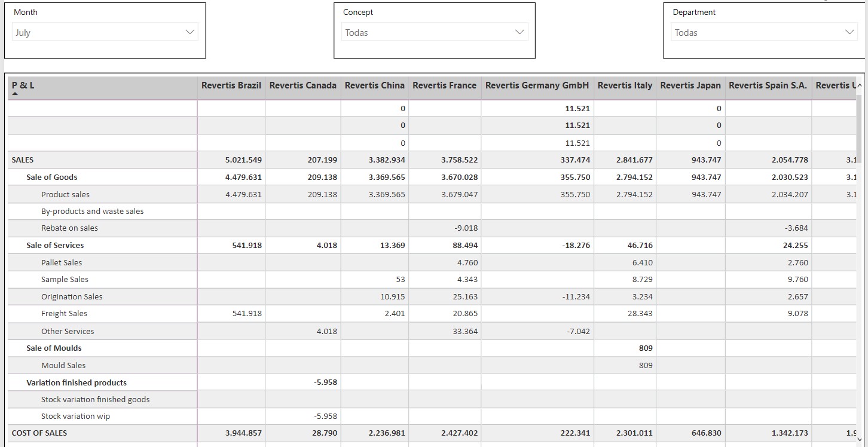The width and height of the screenshot is (868, 447).
Task: Sort by the Revertis Brazil column header
Action: [x=231, y=85]
